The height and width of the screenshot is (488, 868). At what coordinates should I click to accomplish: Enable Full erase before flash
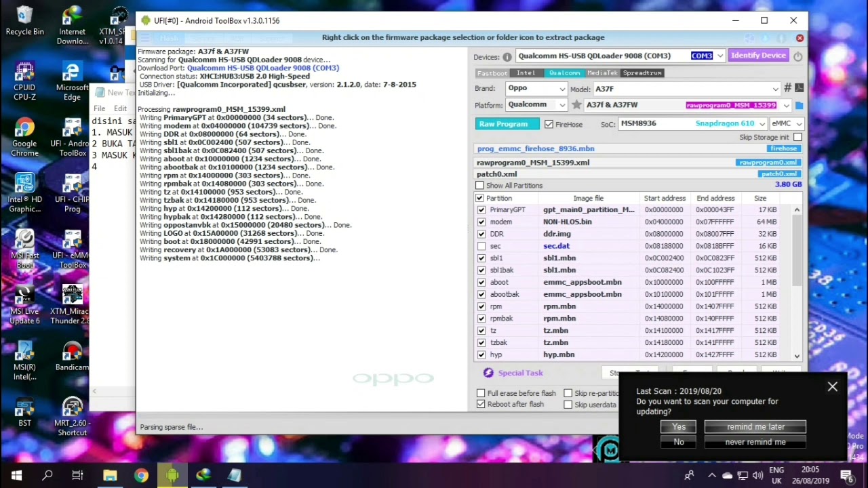click(x=481, y=393)
